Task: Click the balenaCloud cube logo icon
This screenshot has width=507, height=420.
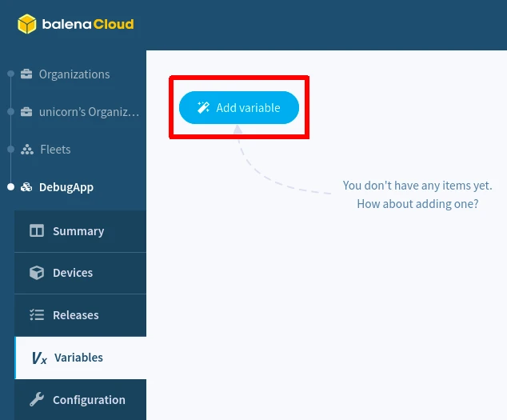Action: 28,24
